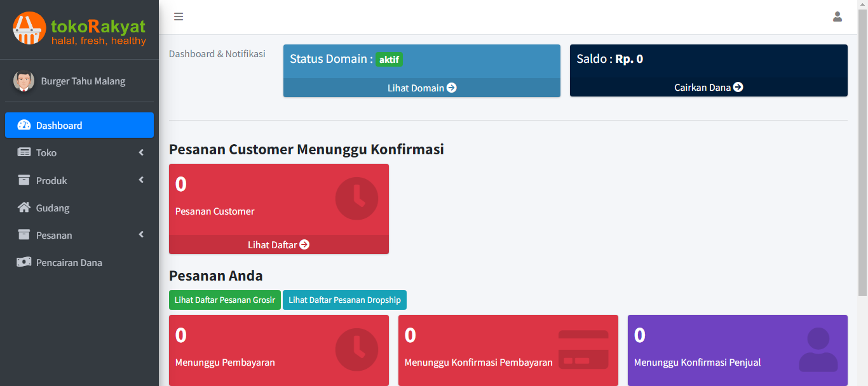This screenshot has height=386, width=868.
Task: Expand the Pesanan sidebar chevron
Action: (141, 235)
